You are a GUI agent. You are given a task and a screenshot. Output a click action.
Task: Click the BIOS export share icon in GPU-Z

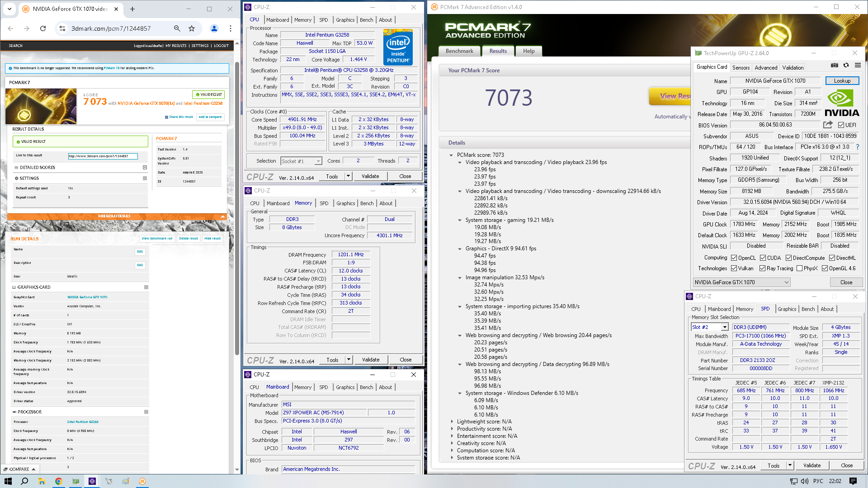click(828, 125)
